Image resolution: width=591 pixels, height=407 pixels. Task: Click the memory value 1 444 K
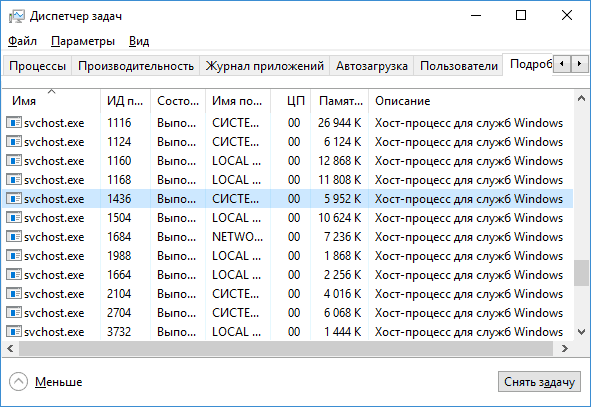tap(342, 332)
